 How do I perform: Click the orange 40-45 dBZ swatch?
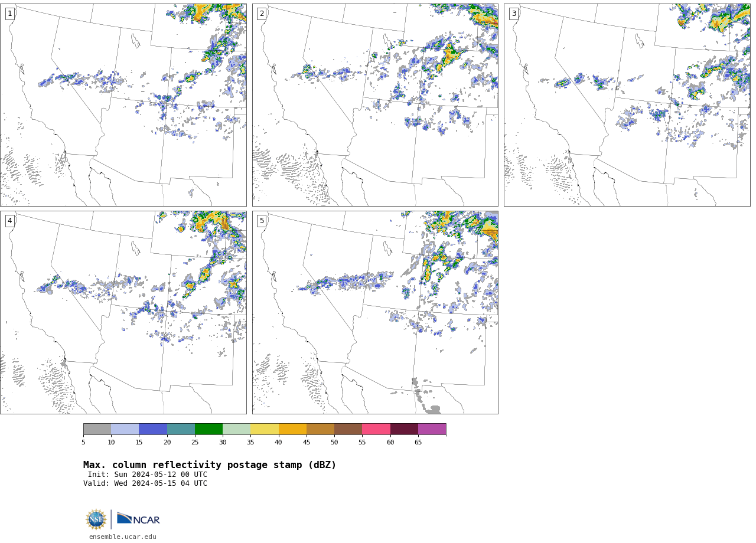292,429
